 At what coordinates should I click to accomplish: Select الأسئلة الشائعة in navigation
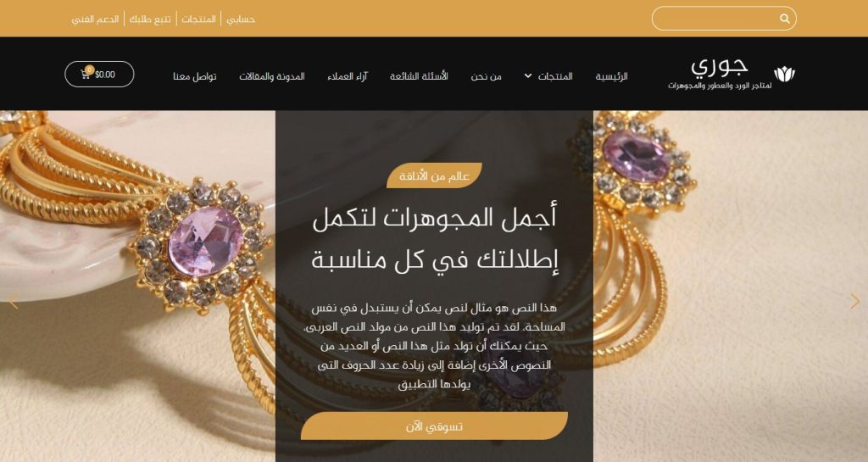[x=419, y=76]
